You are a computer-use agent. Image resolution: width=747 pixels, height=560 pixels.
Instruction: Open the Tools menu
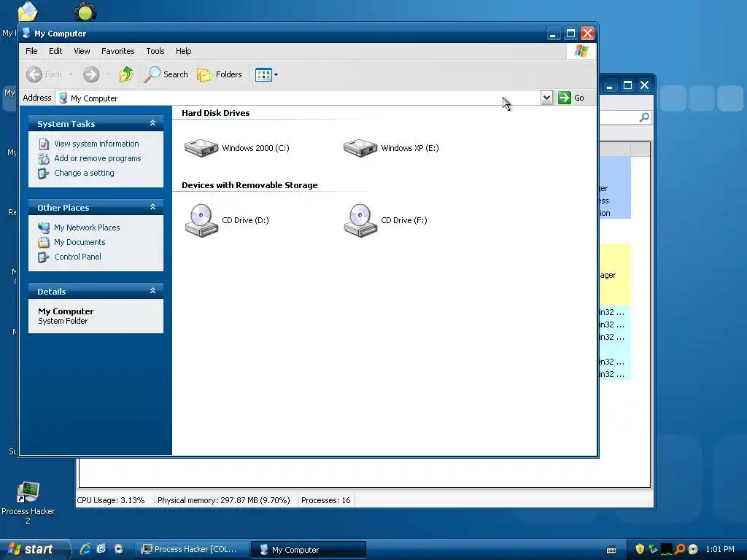[x=155, y=51]
